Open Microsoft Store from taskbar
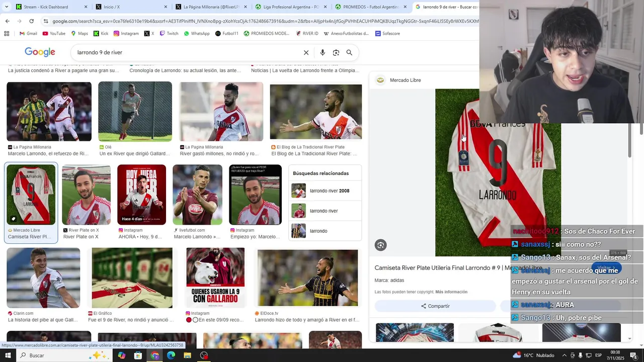This screenshot has width=644, height=362. click(x=138, y=355)
